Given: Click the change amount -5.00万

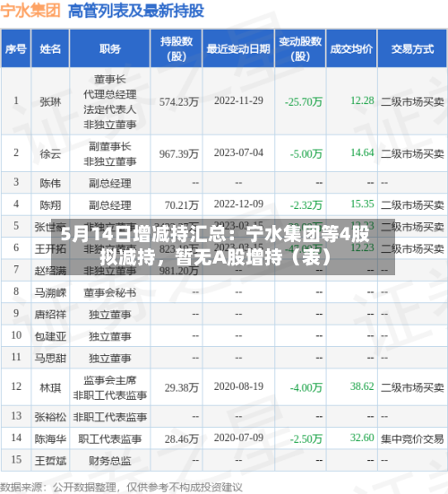Looking at the screenshot, I should [x=306, y=153].
